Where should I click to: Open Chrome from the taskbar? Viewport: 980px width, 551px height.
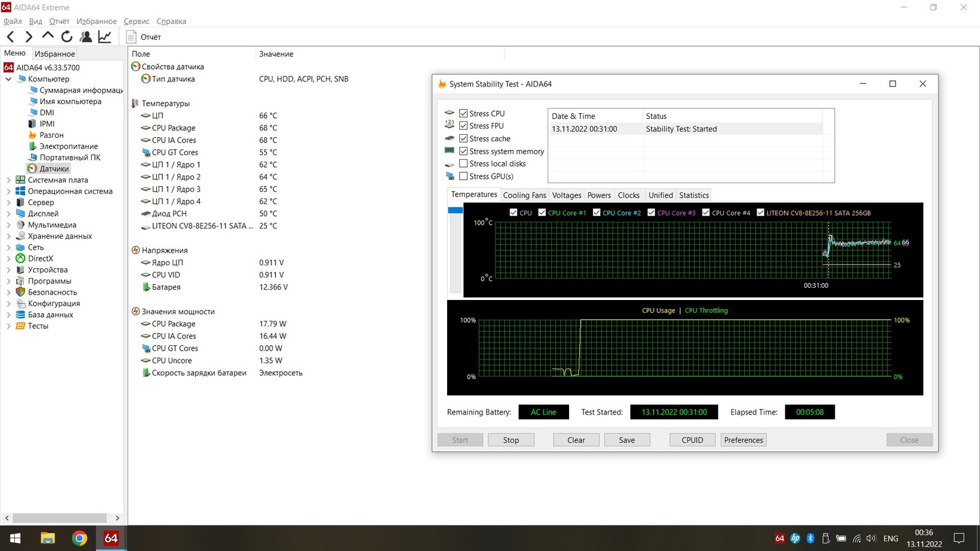79,538
